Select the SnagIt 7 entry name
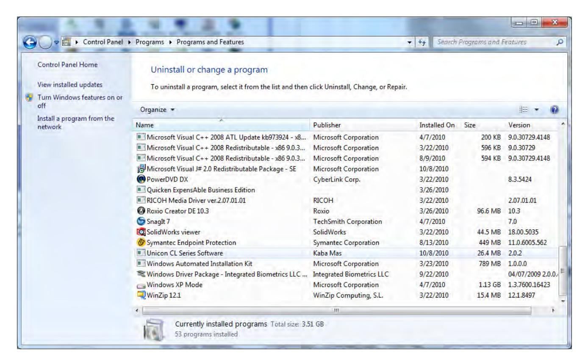The height and width of the screenshot is (364, 588). click(158, 221)
